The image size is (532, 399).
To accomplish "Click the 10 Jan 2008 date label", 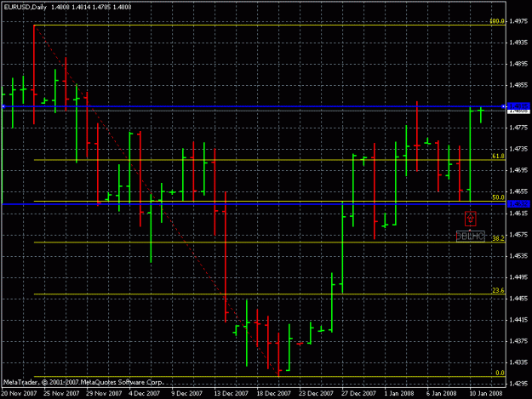I will (x=486, y=394).
